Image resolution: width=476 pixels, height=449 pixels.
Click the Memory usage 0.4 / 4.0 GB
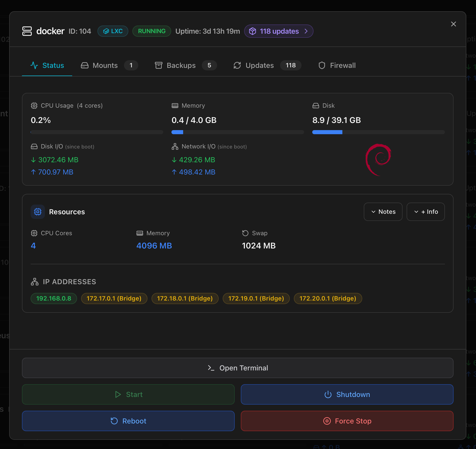(194, 120)
